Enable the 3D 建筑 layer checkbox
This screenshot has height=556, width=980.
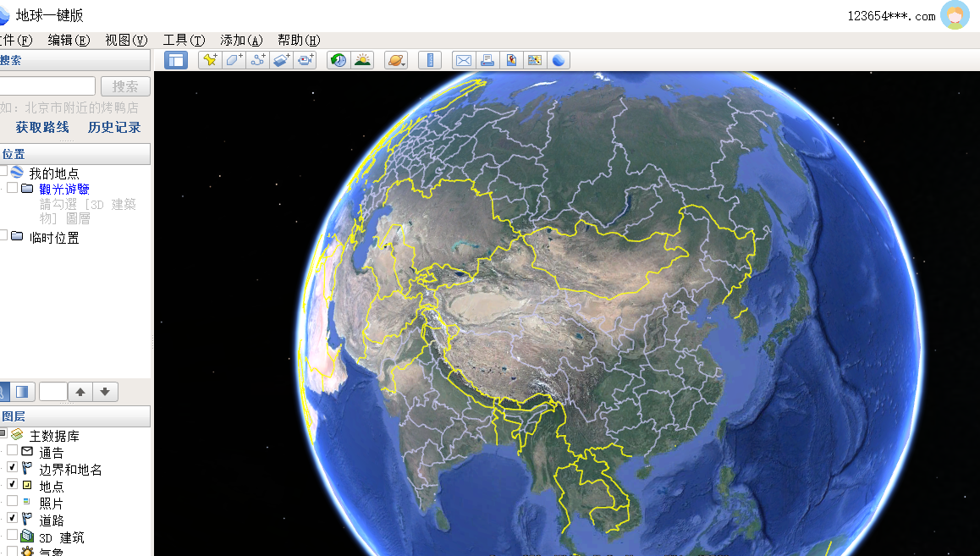[12, 535]
